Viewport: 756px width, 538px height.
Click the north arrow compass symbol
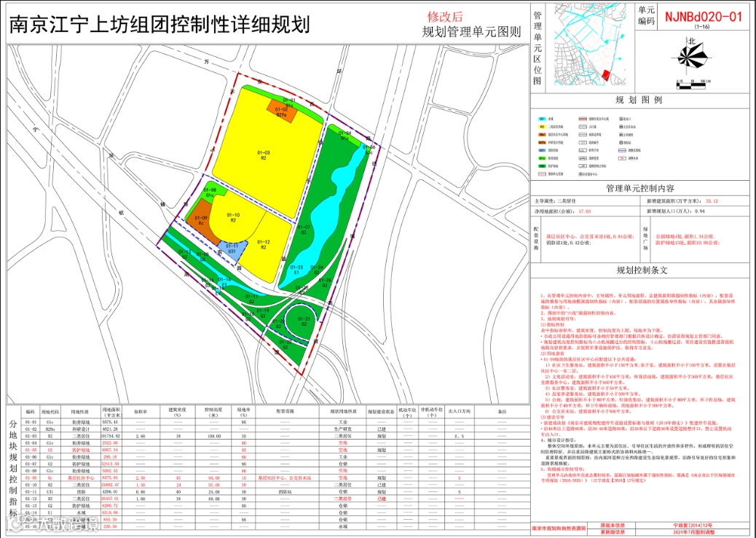tap(691, 55)
